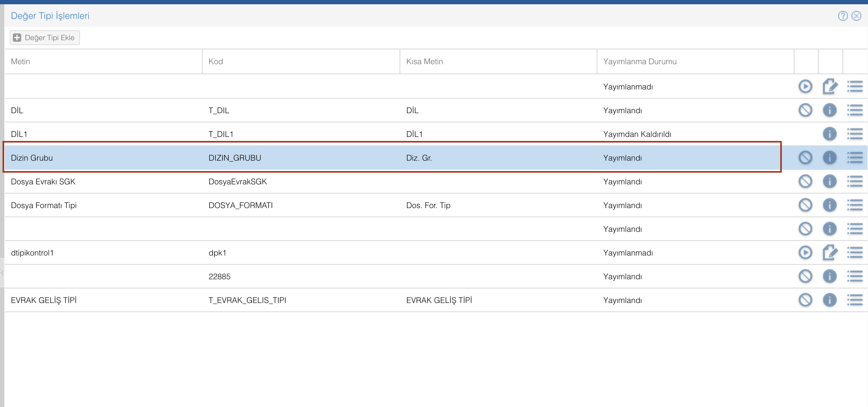Viewport: 868px width, 407px height.
Task: Sort by the Metin column header
Action: click(x=21, y=61)
